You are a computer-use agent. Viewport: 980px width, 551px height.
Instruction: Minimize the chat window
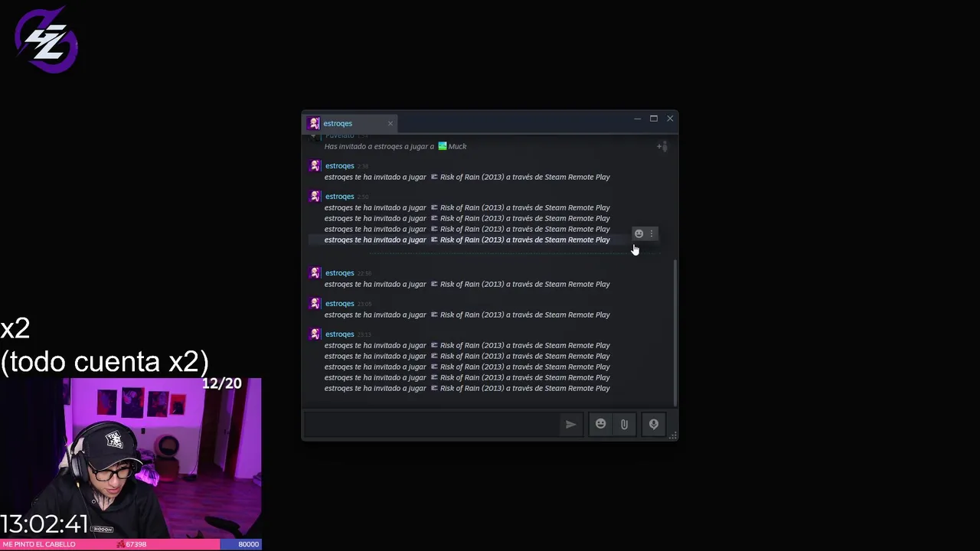point(637,119)
